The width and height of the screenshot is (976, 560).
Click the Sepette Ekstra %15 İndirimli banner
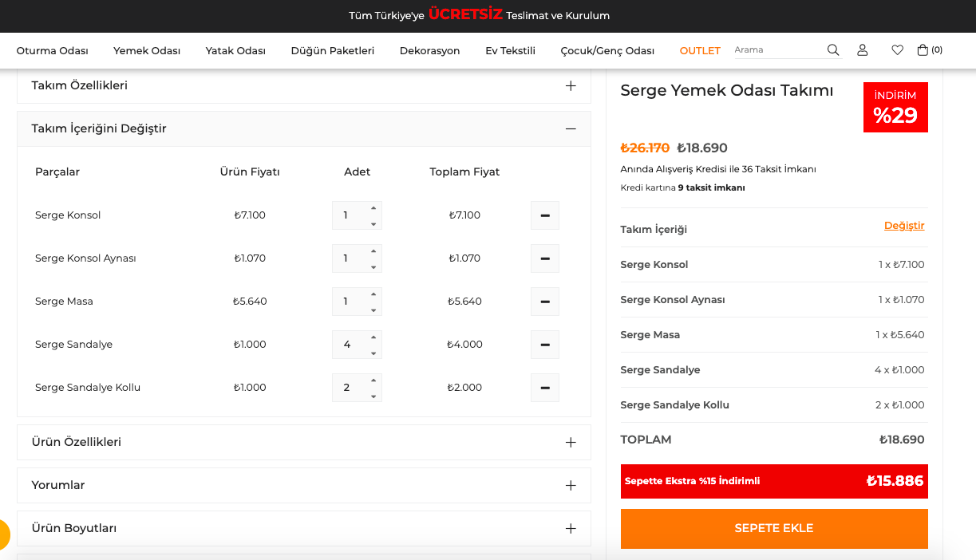pos(774,481)
